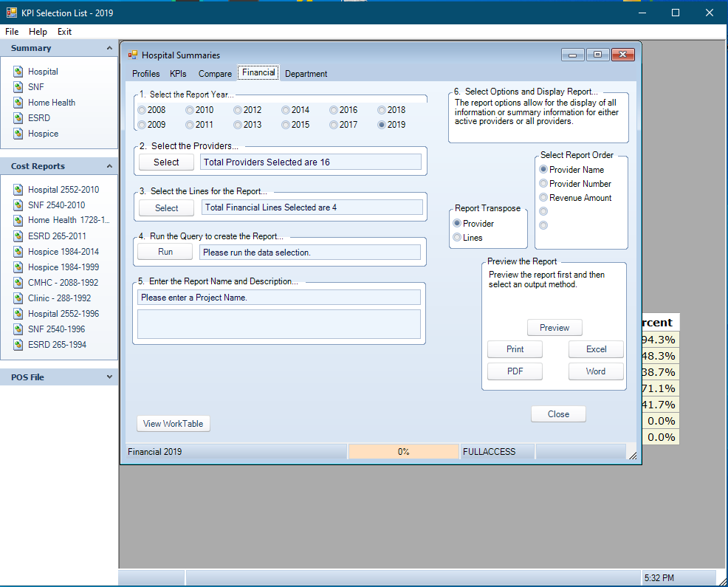
Task: Expand the POS File section
Action: [111, 377]
